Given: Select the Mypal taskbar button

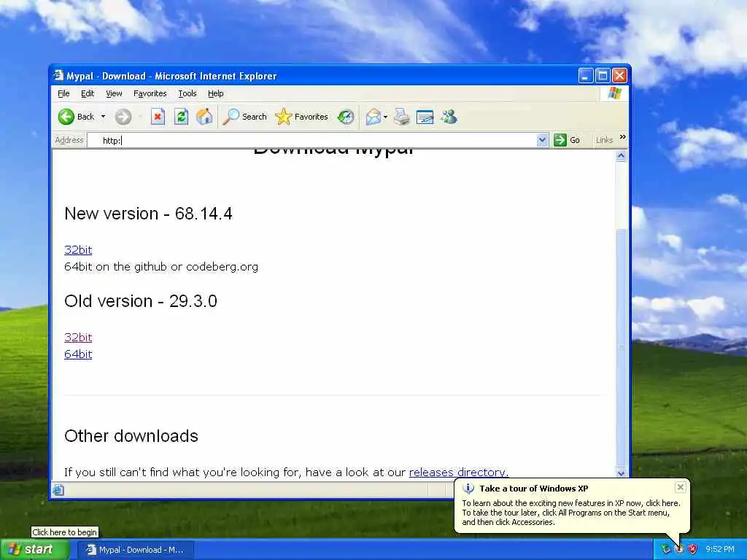Looking at the screenshot, I should 135,550.
